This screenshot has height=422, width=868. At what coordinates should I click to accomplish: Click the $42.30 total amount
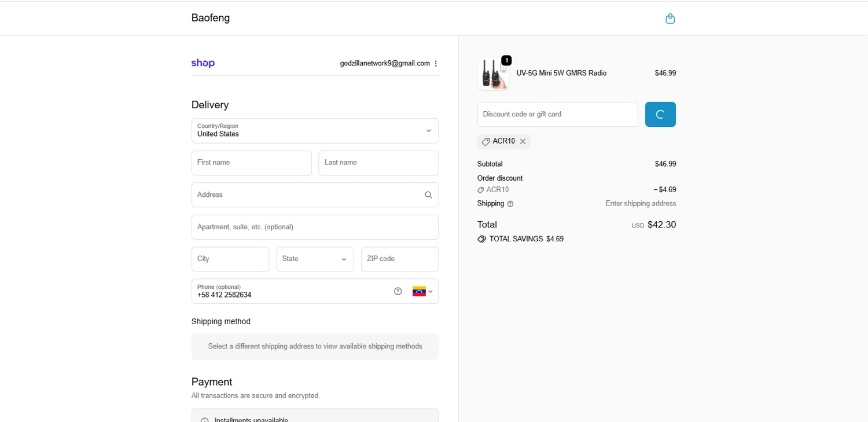[661, 225]
